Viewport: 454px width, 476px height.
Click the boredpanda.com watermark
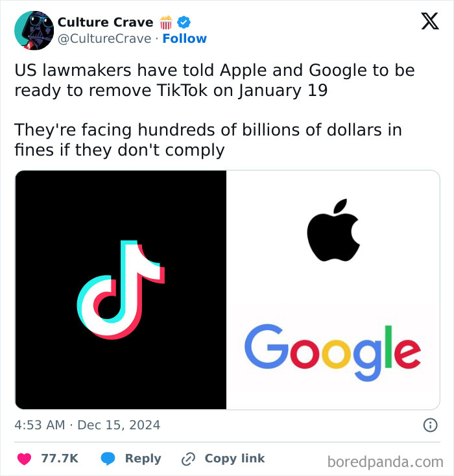pyautogui.click(x=385, y=462)
